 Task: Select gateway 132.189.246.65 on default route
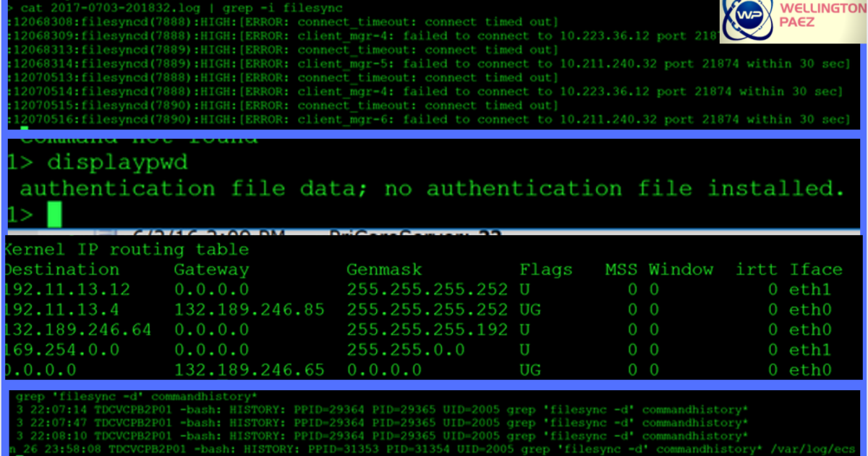click(249, 371)
